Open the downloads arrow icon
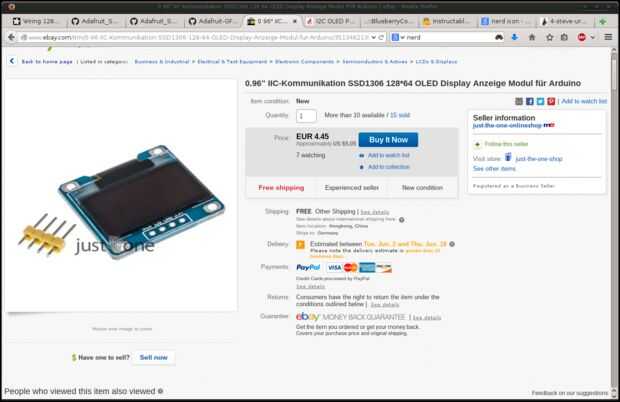 coord(514,37)
